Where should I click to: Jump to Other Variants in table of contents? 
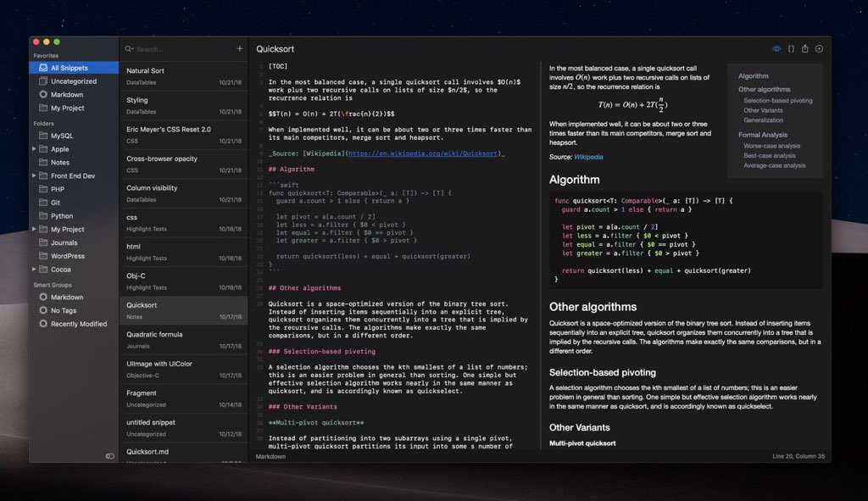coord(763,110)
